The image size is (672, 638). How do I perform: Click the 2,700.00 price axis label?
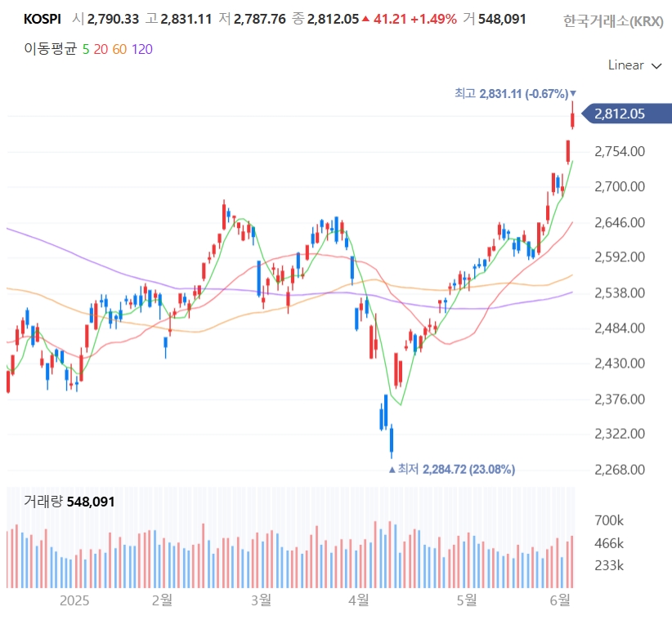click(620, 187)
